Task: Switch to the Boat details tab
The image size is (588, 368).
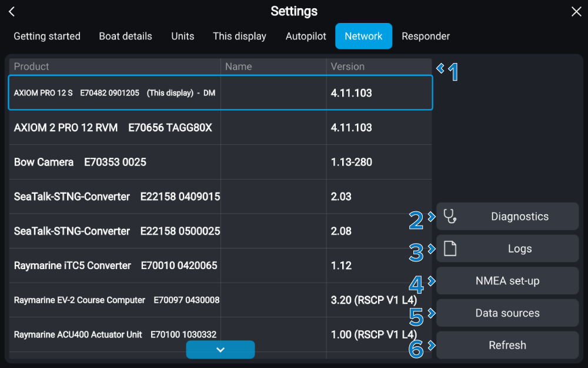Action: tap(125, 36)
